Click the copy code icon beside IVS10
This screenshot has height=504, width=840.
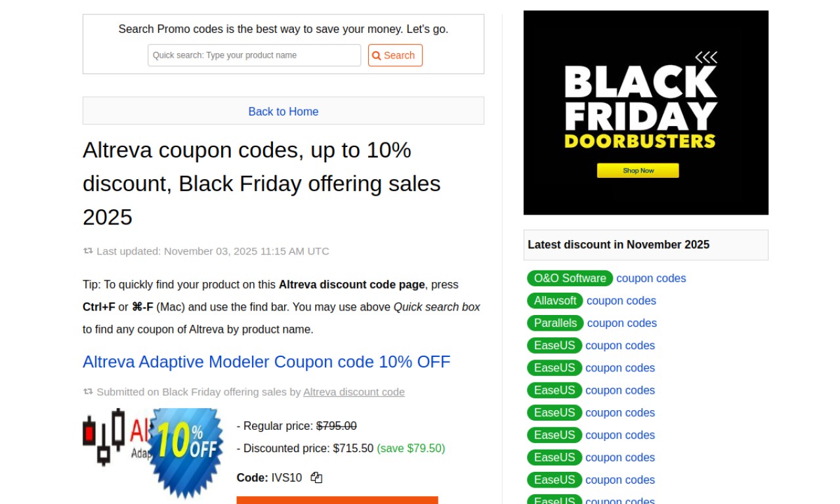[x=316, y=478]
